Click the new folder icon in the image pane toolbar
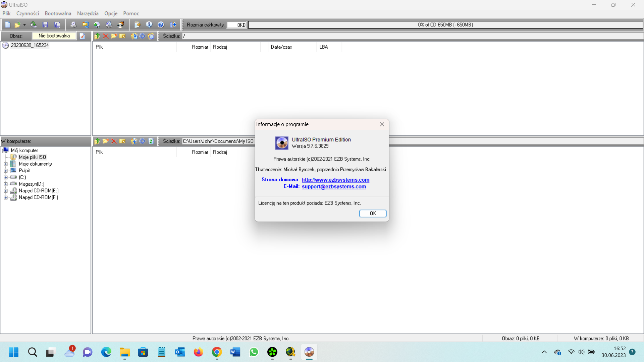This screenshot has height=362, width=644. click(x=114, y=36)
